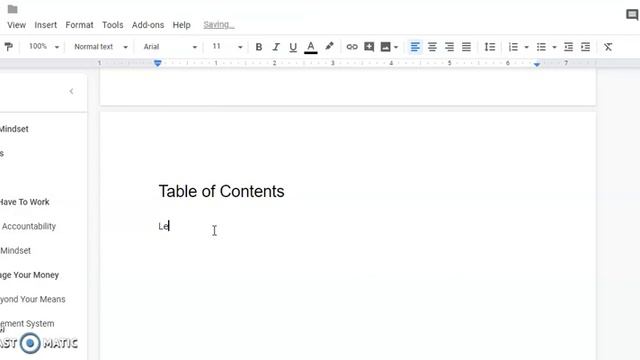Collapse the document outline panel arrow
This screenshot has height=360, width=640.
71,91
